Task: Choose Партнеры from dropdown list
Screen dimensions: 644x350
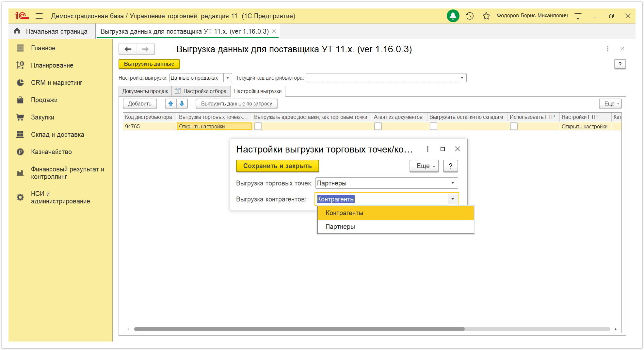Action: click(x=395, y=227)
